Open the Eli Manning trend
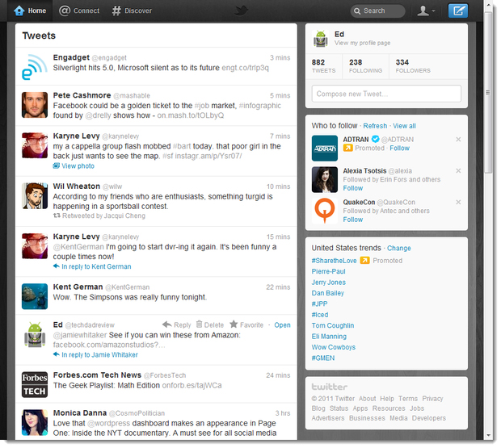The width and height of the screenshot is (501, 448). 329,337
